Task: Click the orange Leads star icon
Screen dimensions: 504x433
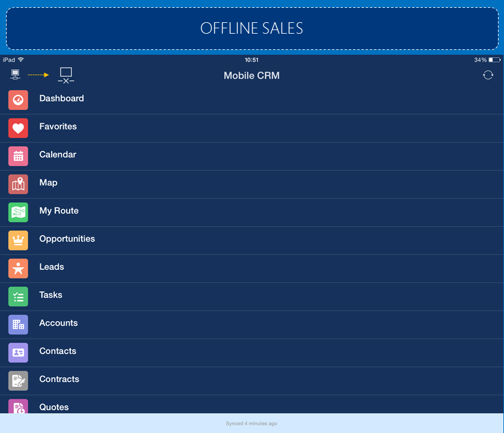Action: [18, 268]
